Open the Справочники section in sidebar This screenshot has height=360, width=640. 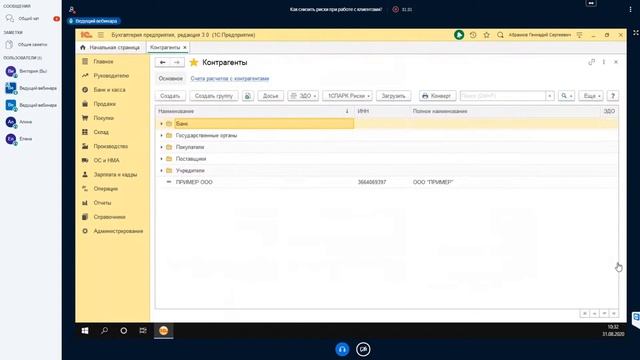pos(109,217)
